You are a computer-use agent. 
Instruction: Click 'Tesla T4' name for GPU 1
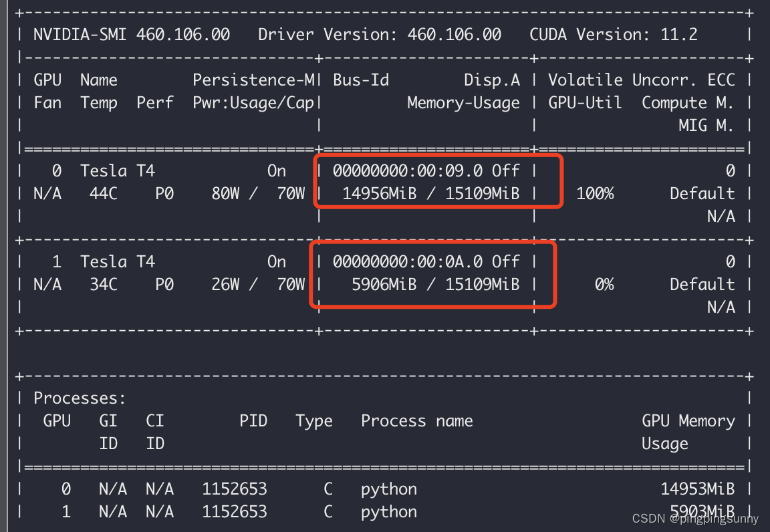(118, 261)
